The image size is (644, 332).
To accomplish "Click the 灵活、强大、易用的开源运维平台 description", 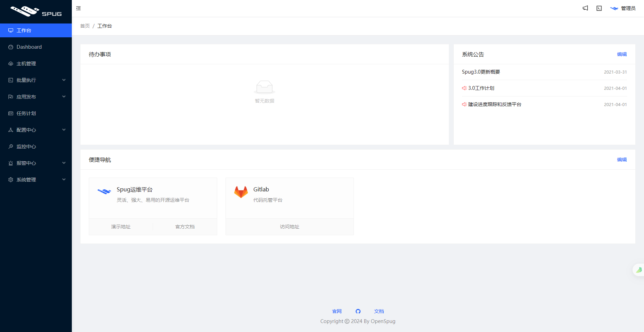I will (x=153, y=200).
